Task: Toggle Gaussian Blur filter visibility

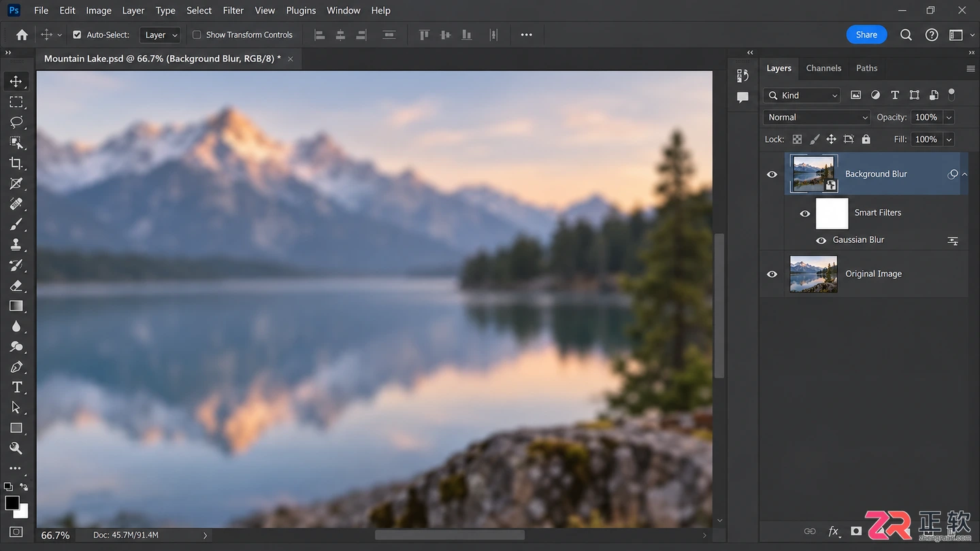Action: [x=821, y=240]
